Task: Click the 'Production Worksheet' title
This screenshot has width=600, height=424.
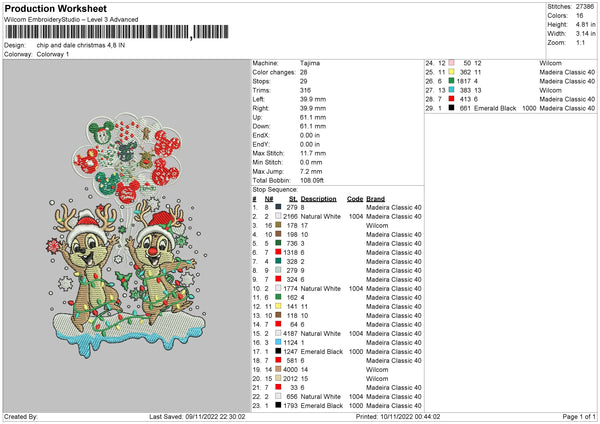Action: (55, 8)
